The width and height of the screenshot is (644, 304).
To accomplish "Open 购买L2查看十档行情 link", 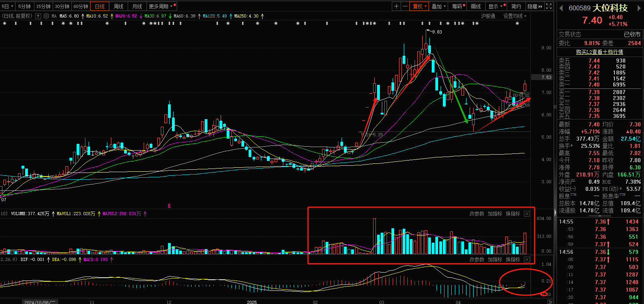I will pos(599,52).
